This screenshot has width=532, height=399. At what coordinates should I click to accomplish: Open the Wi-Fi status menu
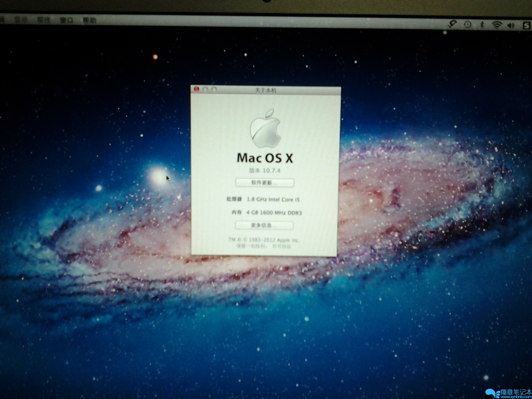click(497, 25)
